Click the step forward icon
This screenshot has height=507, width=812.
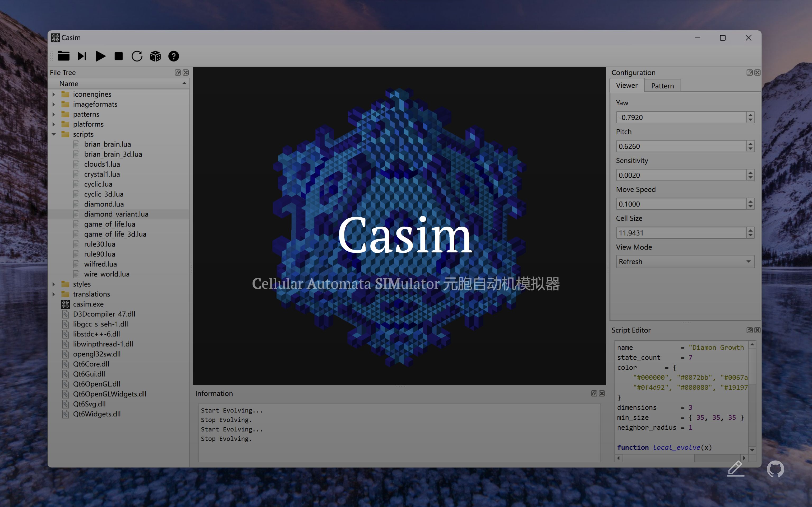point(82,56)
